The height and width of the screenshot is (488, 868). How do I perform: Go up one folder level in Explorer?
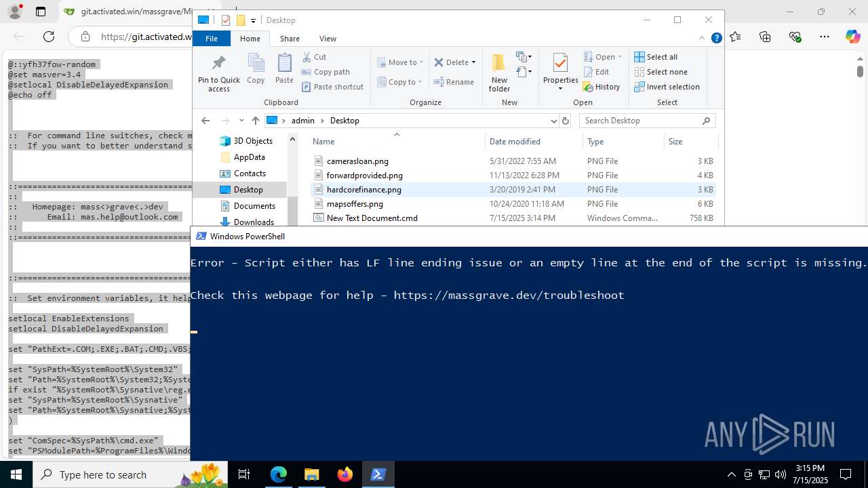click(255, 121)
